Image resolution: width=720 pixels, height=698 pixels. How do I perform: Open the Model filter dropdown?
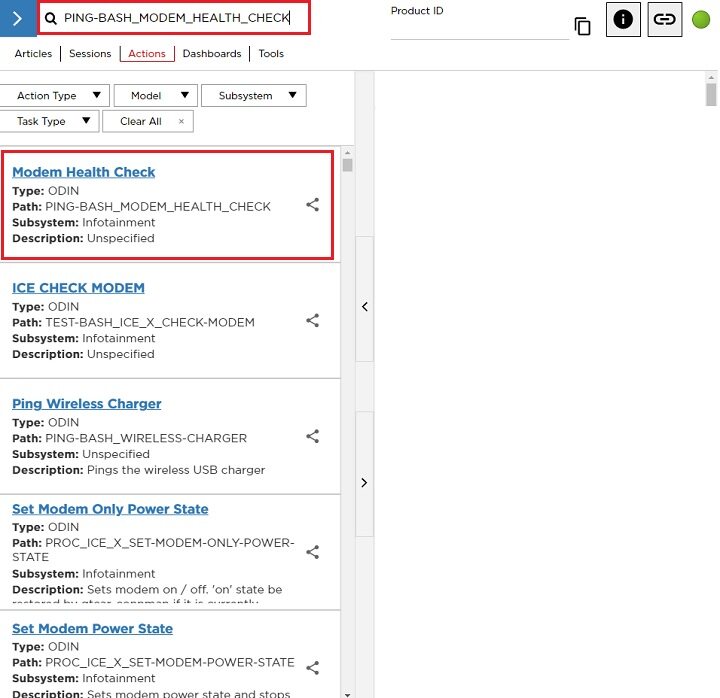point(155,96)
